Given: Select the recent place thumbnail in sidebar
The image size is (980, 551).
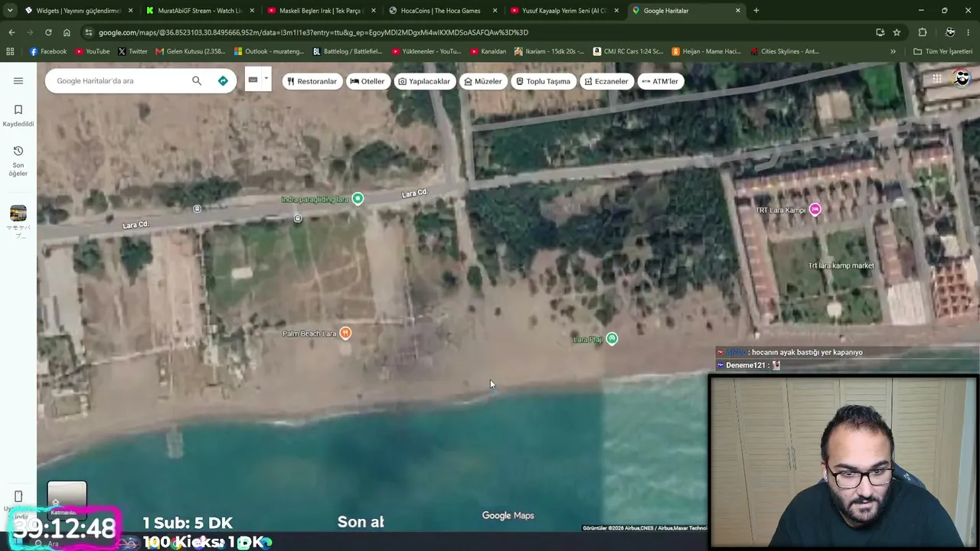Looking at the screenshot, I should point(18,214).
